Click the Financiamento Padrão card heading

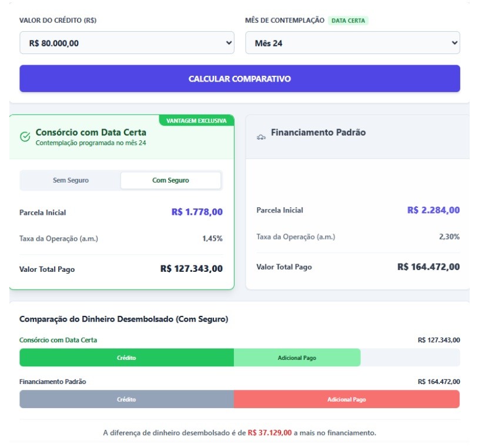[318, 132]
